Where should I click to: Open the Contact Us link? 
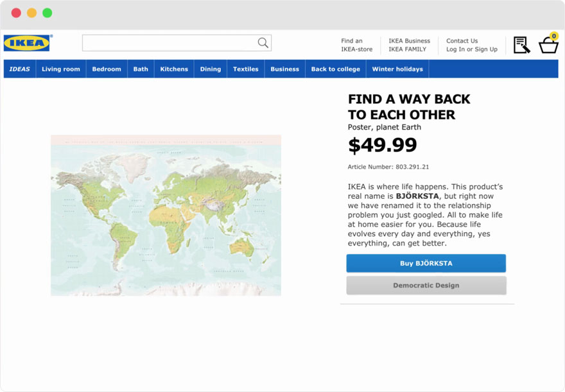coord(462,41)
